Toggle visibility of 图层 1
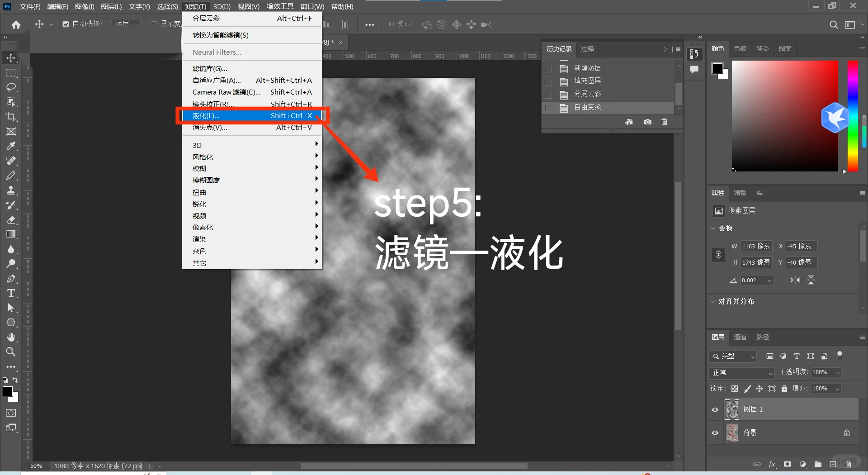The image size is (868, 475). [x=715, y=409]
